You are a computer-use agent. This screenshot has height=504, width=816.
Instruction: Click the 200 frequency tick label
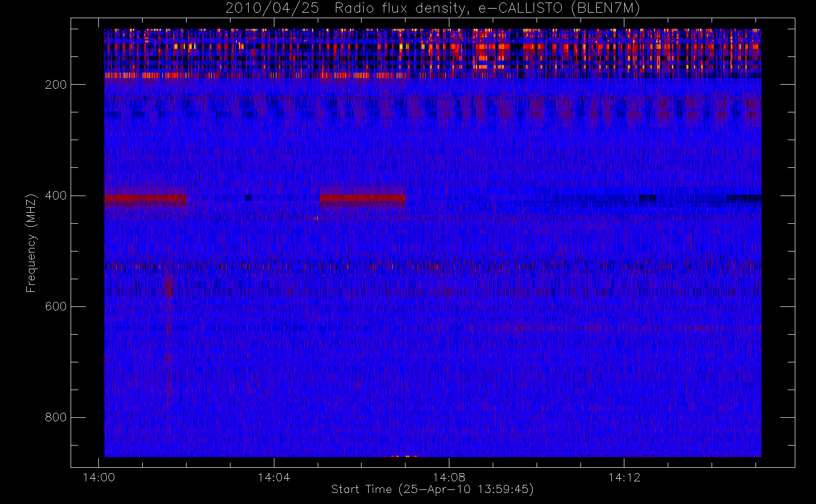point(56,85)
